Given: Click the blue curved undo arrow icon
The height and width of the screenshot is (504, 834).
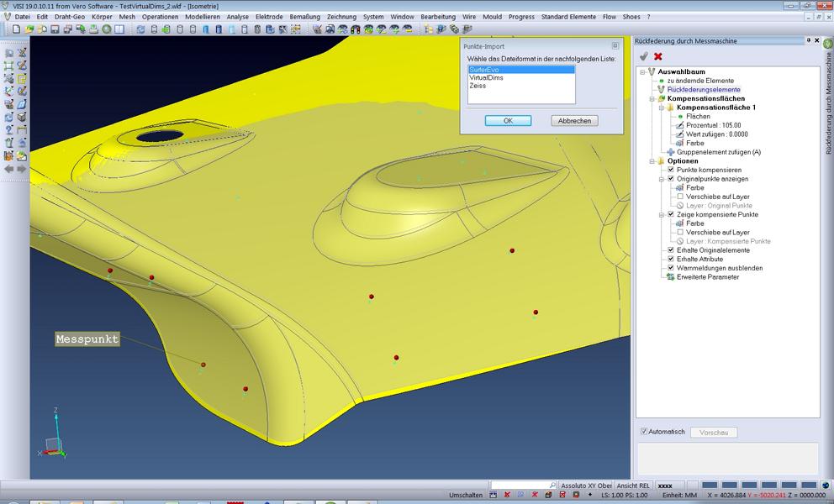Looking at the screenshot, I should [22, 143].
